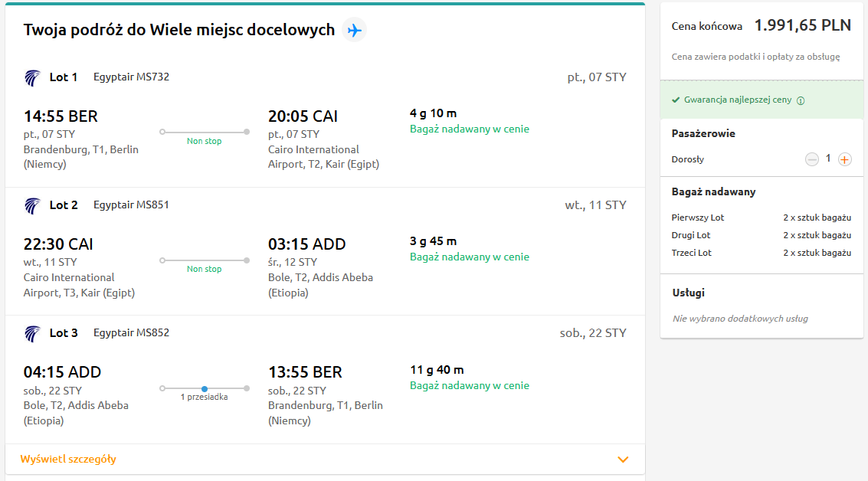Increase adult passengers with the plus button

tap(844, 159)
